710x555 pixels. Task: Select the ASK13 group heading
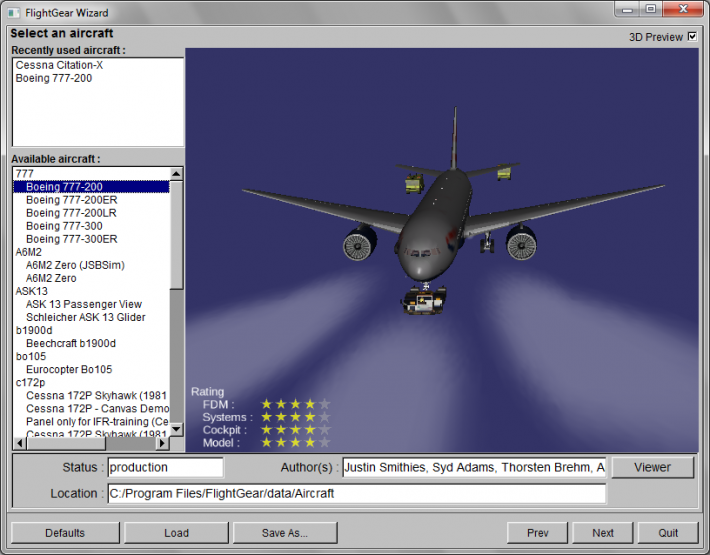pyautogui.click(x=31, y=291)
